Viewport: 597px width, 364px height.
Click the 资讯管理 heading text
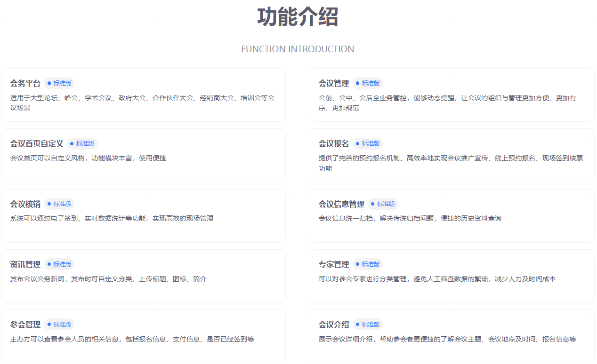pyautogui.click(x=25, y=264)
